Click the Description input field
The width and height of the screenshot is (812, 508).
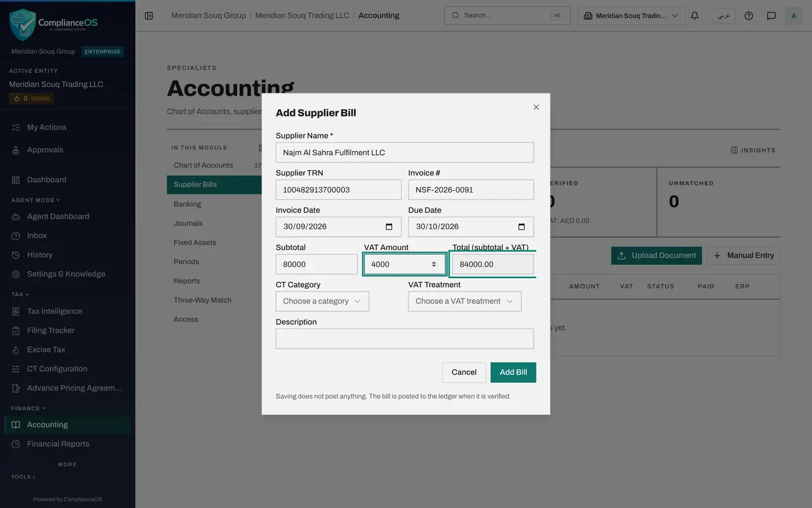[405, 338]
